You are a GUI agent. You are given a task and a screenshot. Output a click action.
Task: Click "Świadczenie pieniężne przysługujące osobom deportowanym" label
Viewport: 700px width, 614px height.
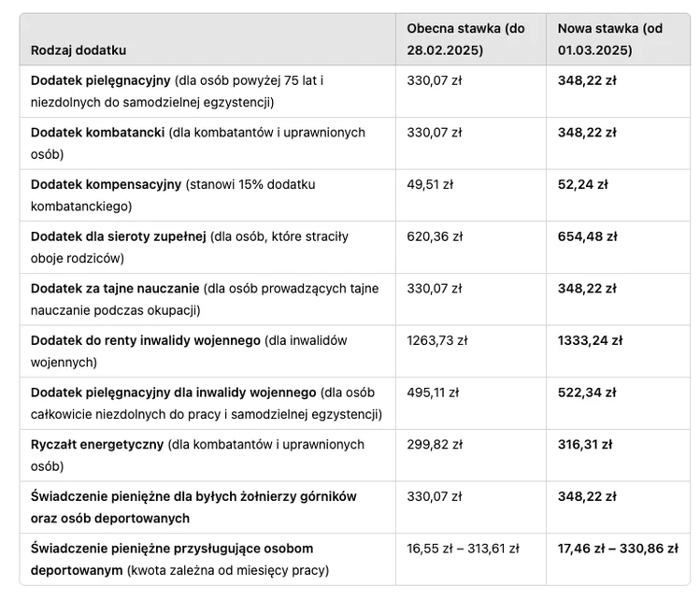click(x=172, y=549)
